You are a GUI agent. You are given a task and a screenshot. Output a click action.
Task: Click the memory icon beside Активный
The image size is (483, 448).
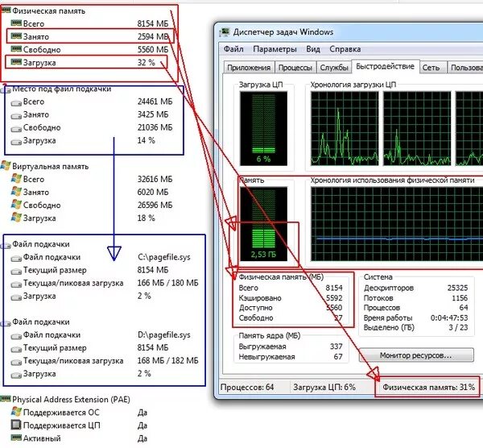tap(16, 438)
